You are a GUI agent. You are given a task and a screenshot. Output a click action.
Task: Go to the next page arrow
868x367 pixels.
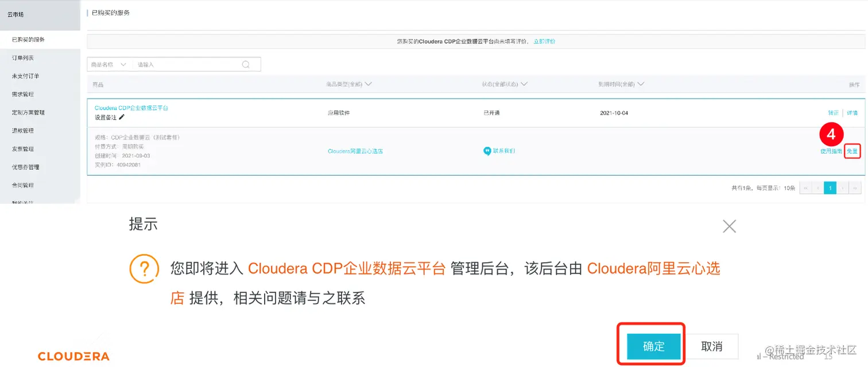843,188
